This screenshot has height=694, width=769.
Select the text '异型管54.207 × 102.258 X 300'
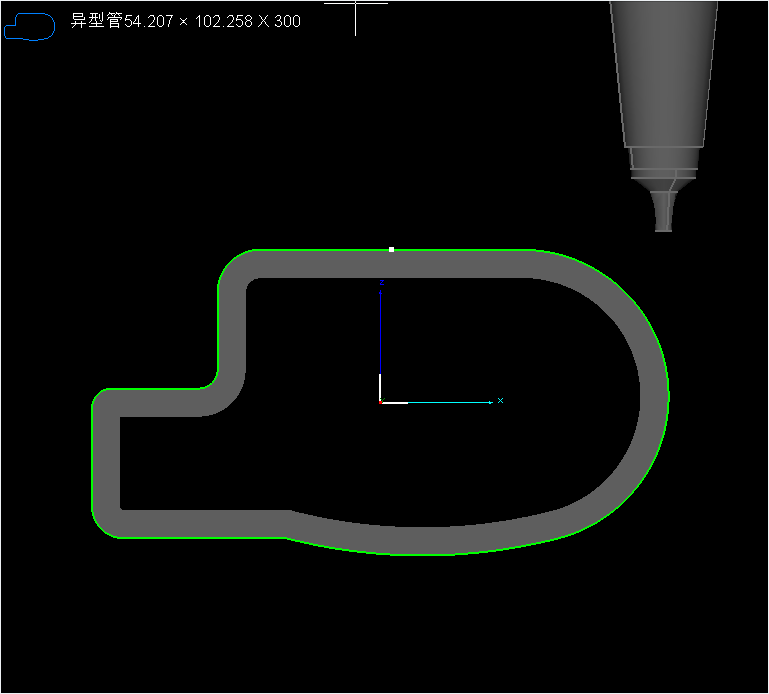(185, 21)
